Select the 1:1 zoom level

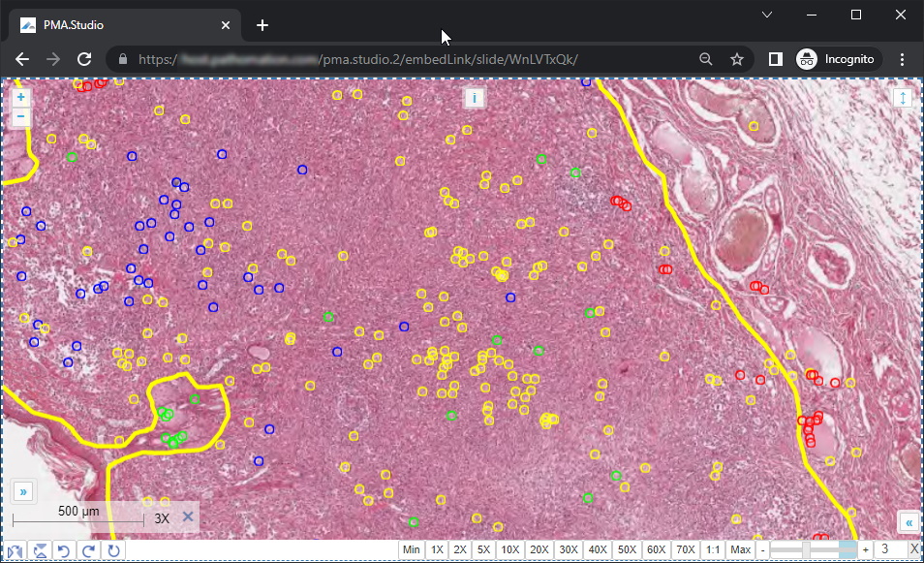click(713, 550)
